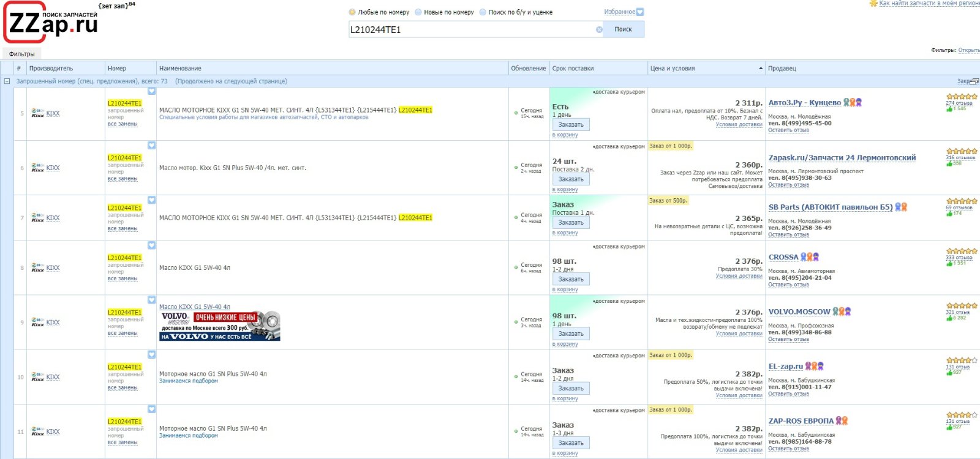The height and width of the screenshot is (459, 980).
Task: Click the favorites heart icon beside Избранное
Action: pyautogui.click(x=640, y=12)
